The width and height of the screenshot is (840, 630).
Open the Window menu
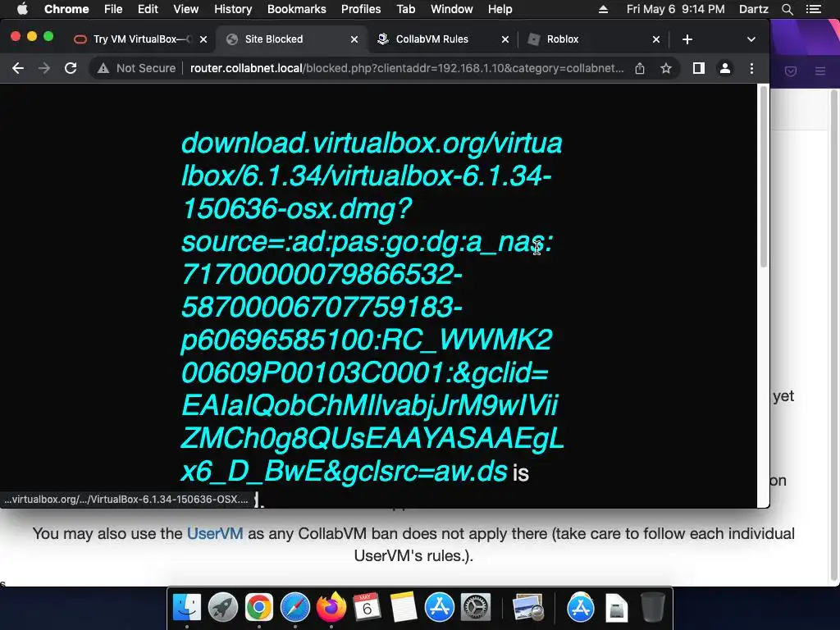point(452,9)
